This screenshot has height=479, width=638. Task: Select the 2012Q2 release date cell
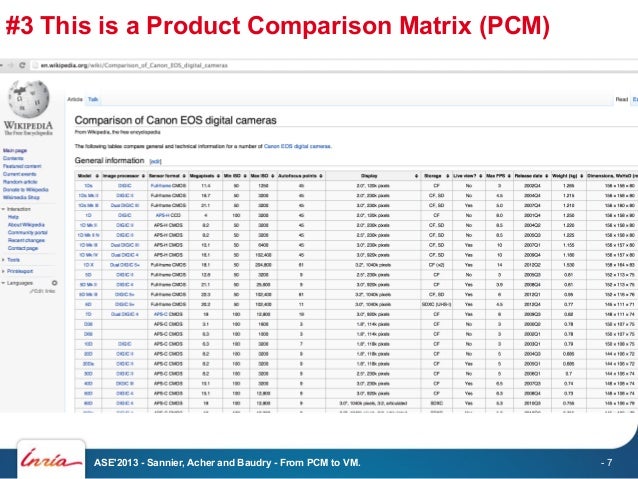pos(532,265)
